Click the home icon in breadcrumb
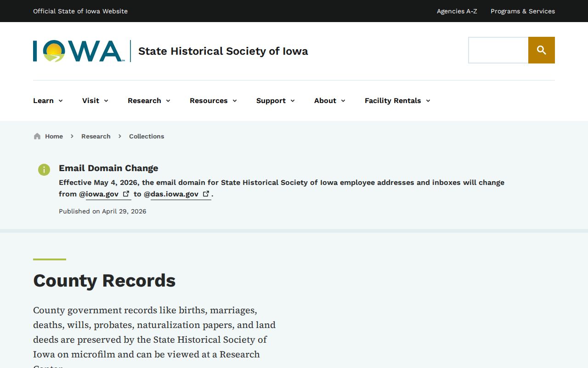This screenshot has width=588, height=368. (37, 136)
